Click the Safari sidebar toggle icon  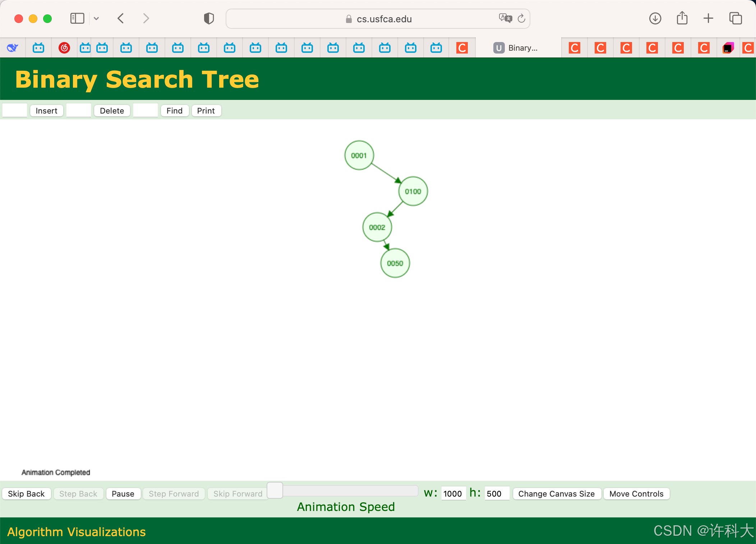77,18
